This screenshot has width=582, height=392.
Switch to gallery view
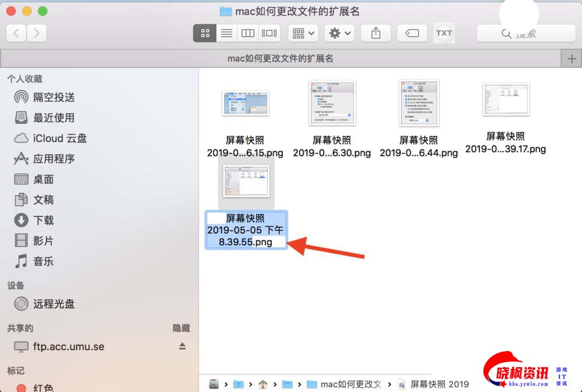pos(269,33)
